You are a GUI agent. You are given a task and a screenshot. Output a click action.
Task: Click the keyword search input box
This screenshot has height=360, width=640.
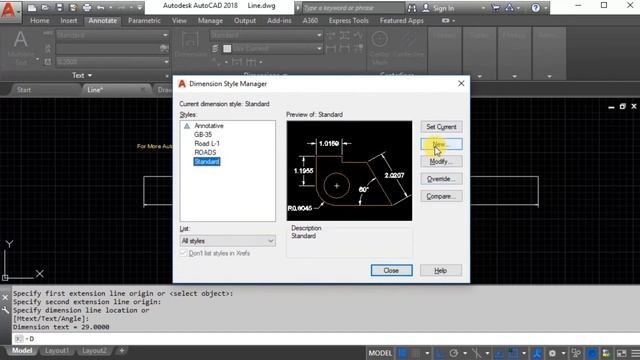click(353, 8)
